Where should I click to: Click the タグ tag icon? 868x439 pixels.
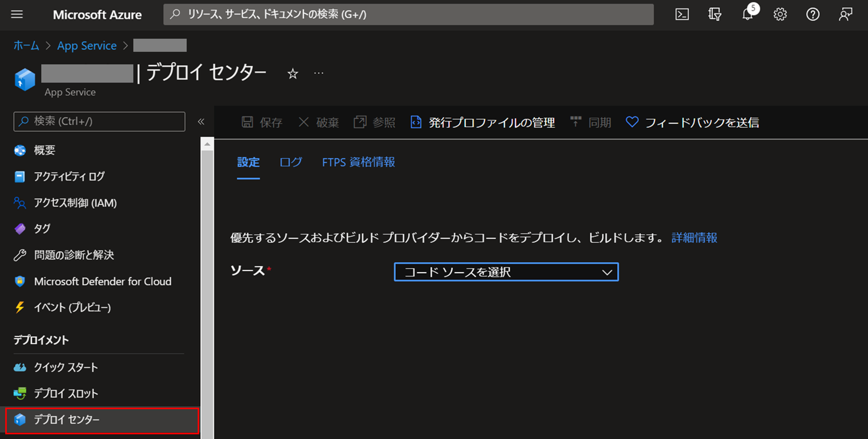click(x=20, y=229)
